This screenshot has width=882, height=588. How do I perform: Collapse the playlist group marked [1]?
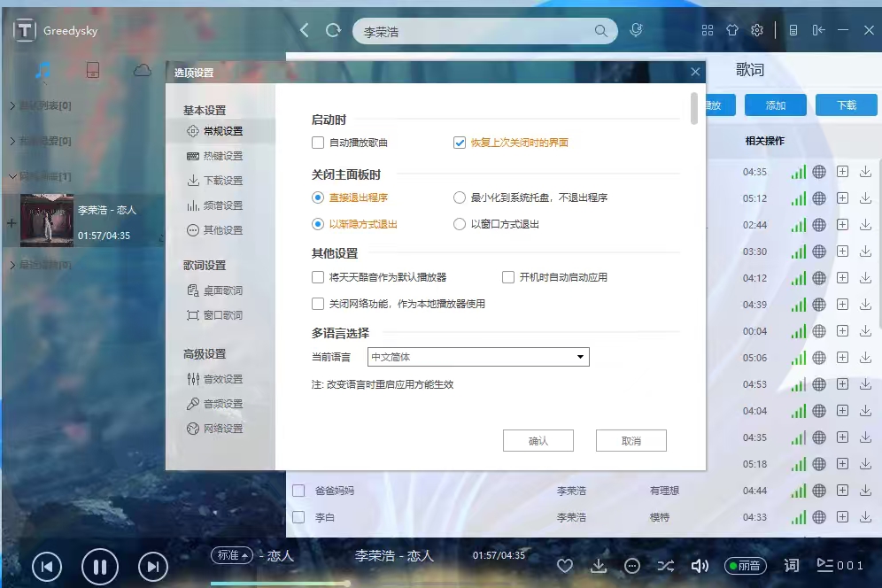point(12,176)
